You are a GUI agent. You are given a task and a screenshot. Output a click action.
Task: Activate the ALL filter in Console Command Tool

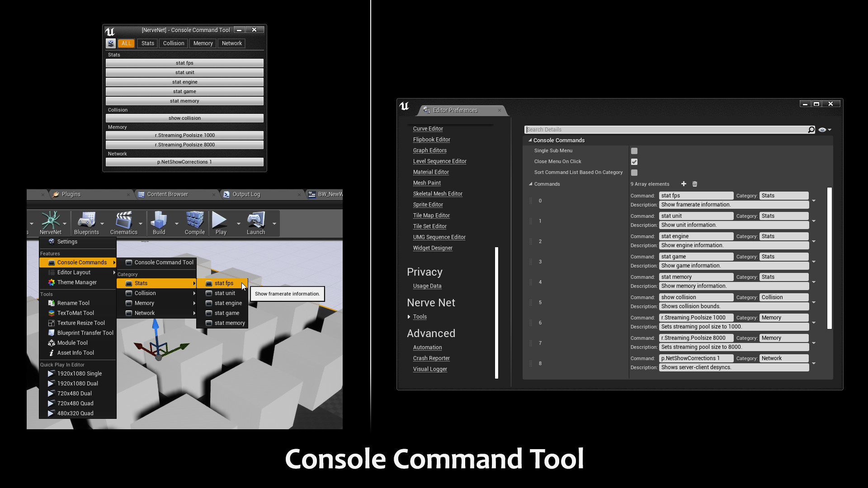point(126,43)
